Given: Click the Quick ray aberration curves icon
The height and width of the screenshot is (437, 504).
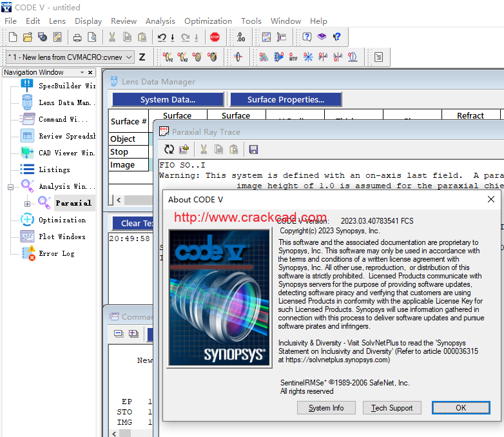Looking at the screenshot, I should 323,57.
